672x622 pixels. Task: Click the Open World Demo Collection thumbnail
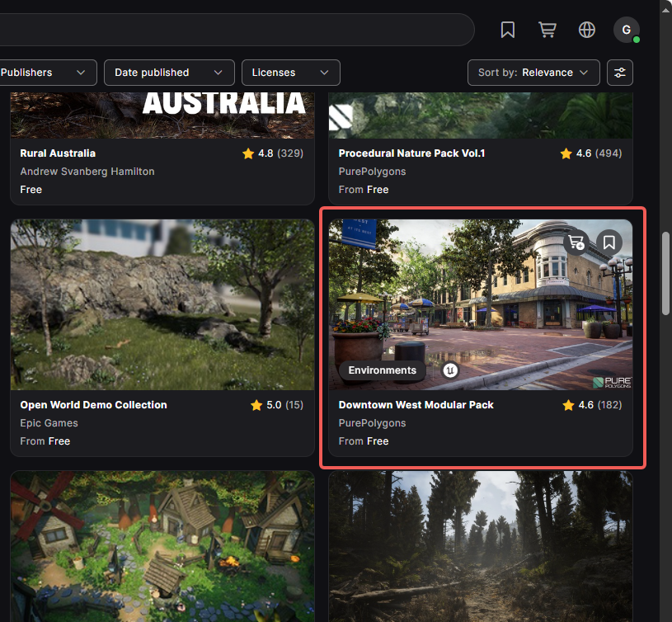click(162, 304)
